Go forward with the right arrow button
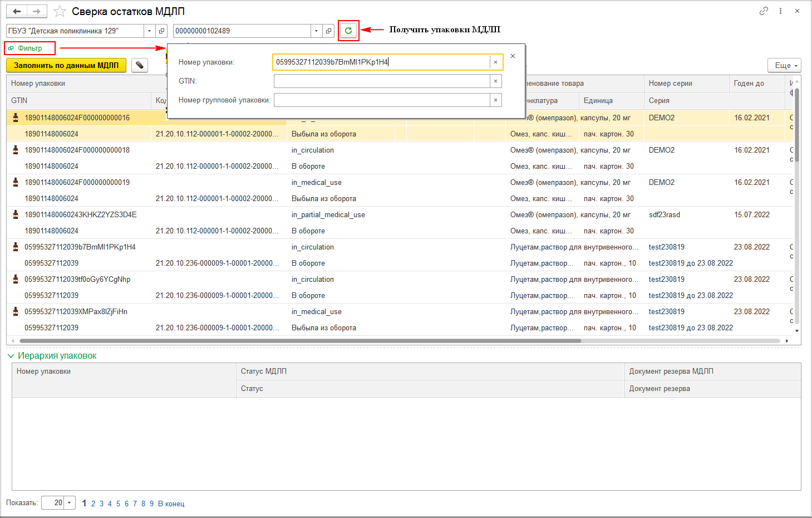Image resolution: width=812 pixels, height=518 pixels. point(37,11)
